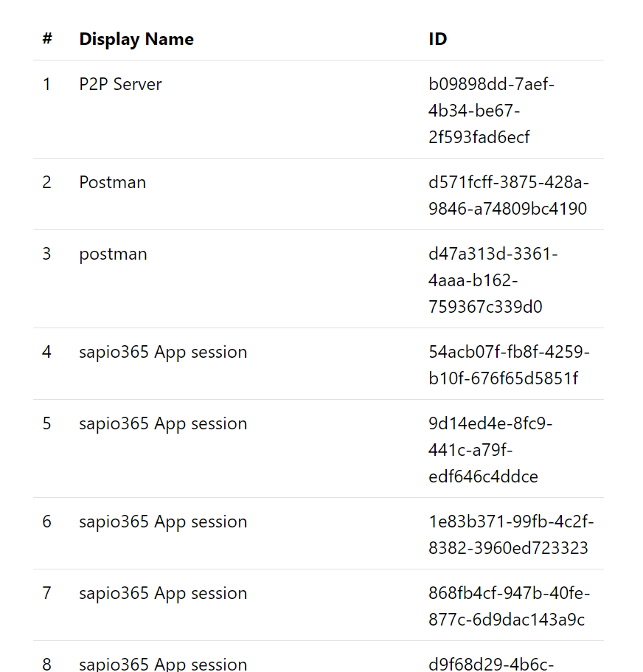This screenshot has width=643, height=672.
Task: Select the sapio365 App session in row 4
Action: click(163, 352)
